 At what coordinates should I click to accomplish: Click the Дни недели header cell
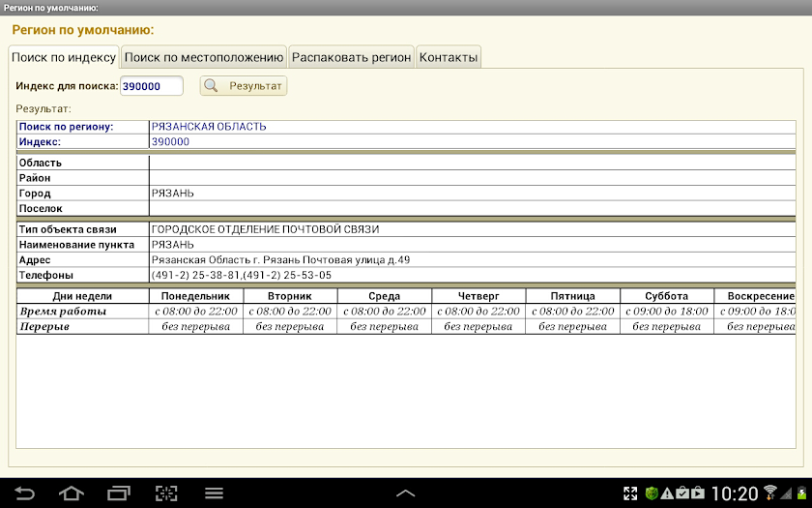pos(82,296)
